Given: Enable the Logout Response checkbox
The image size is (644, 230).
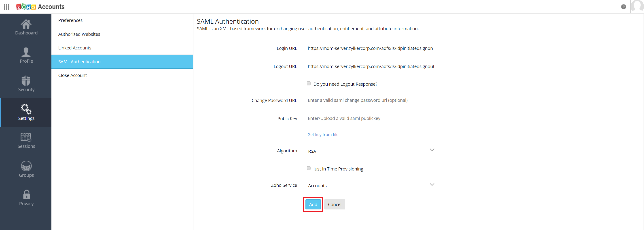Looking at the screenshot, I should pyautogui.click(x=309, y=83).
